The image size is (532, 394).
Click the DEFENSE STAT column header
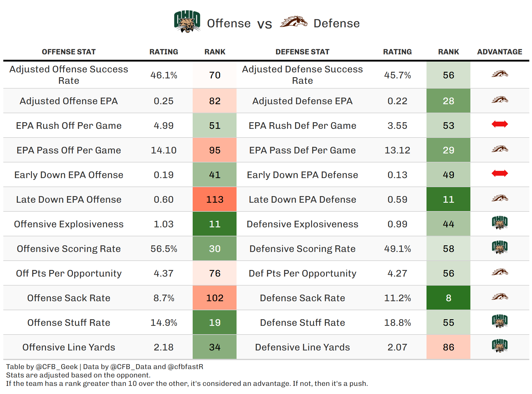[x=302, y=52]
